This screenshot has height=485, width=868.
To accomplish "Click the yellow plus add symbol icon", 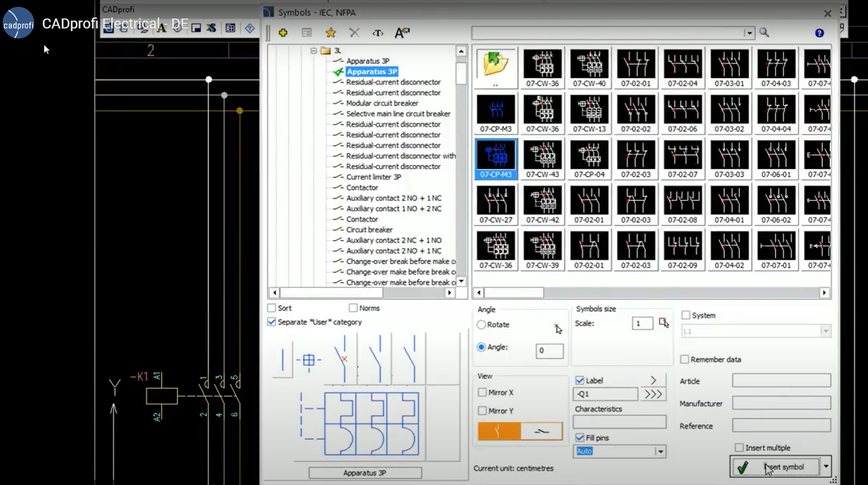I will pos(283,33).
